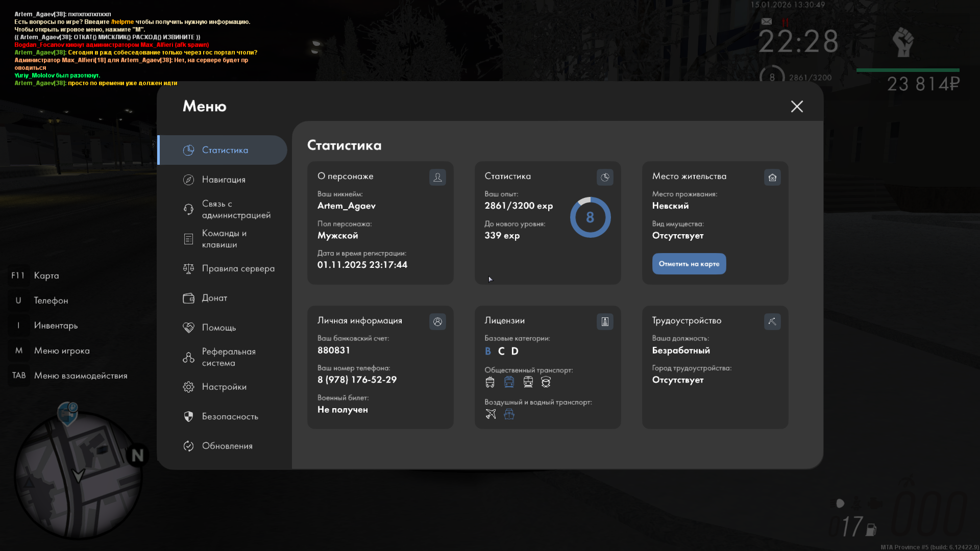Go to Настройки in the sidebar
Image resolution: width=980 pixels, height=551 pixels.
(224, 387)
